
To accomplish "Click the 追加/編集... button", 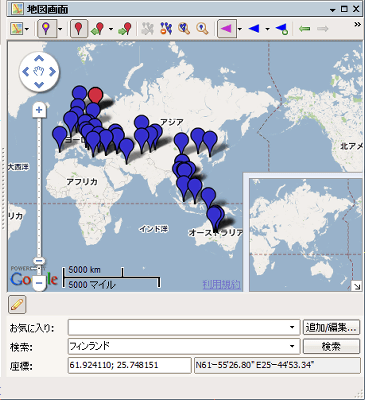I will pyautogui.click(x=331, y=327).
